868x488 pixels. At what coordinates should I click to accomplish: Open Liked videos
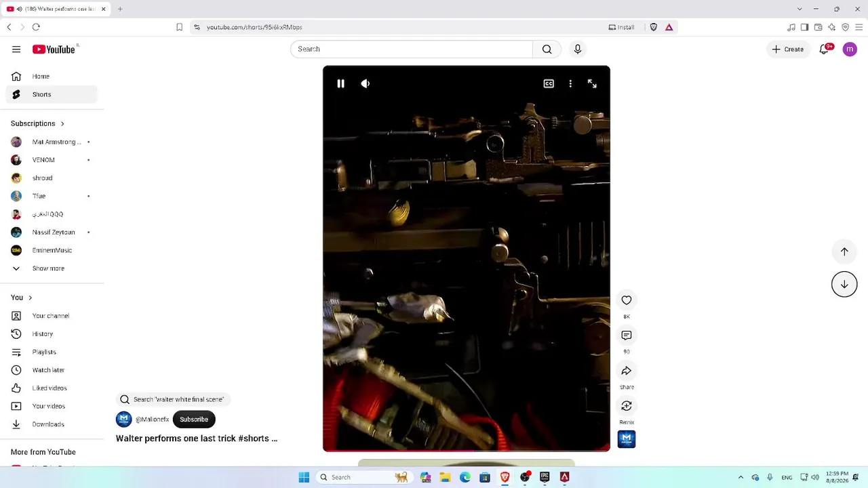coord(52,388)
